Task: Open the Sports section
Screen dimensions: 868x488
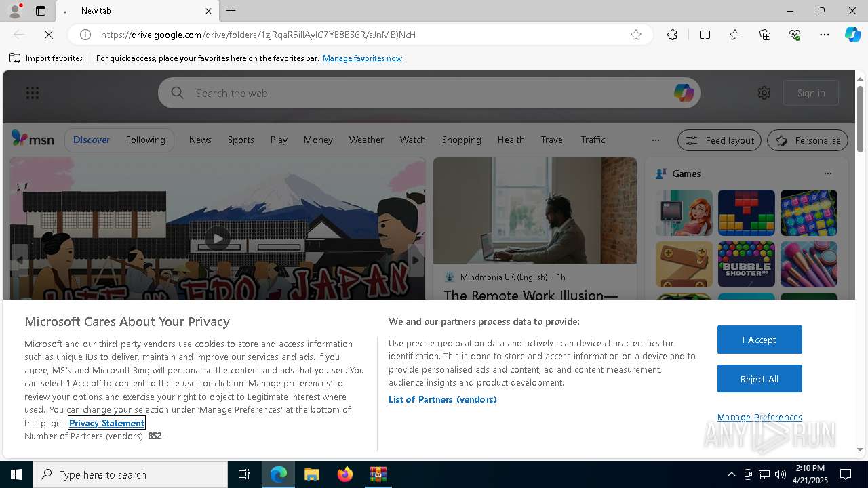Action: (241, 140)
